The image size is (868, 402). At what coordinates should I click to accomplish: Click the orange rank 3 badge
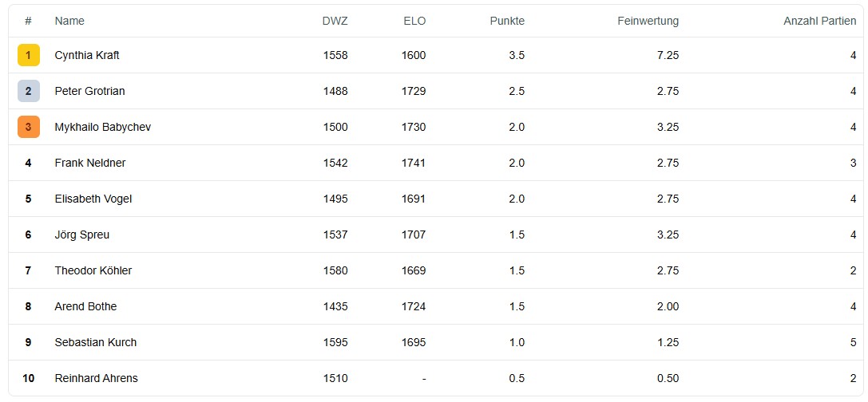tap(28, 127)
